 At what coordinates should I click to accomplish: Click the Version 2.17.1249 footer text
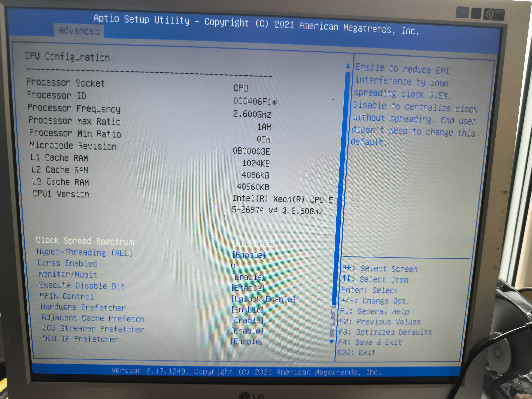coord(246,371)
